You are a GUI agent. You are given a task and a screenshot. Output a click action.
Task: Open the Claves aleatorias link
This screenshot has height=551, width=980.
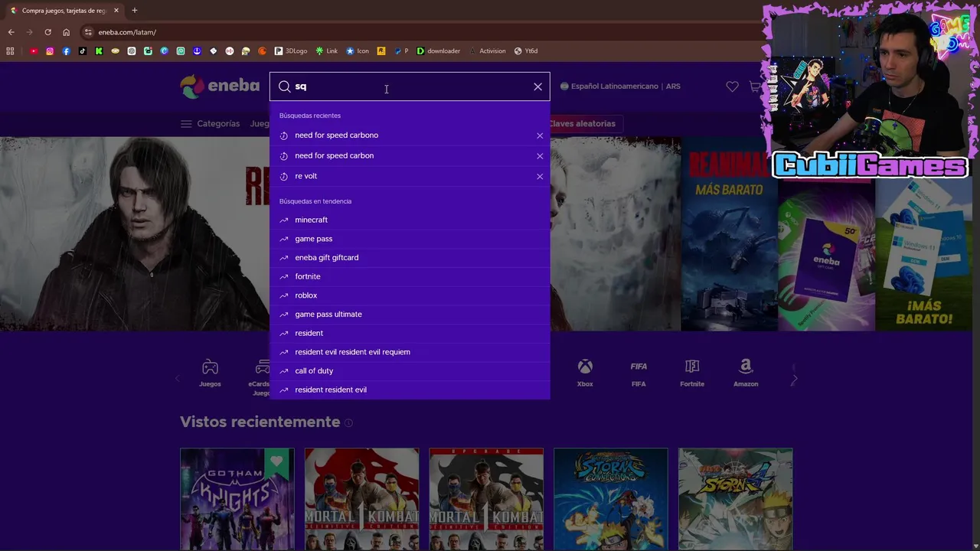point(582,123)
